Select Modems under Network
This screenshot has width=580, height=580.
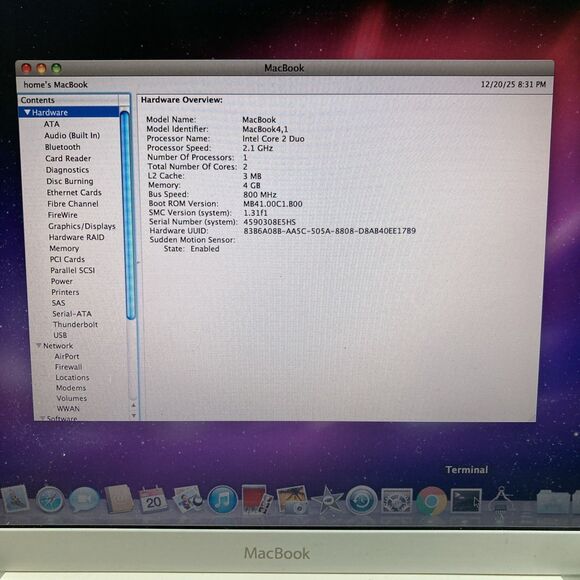(71, 388)
